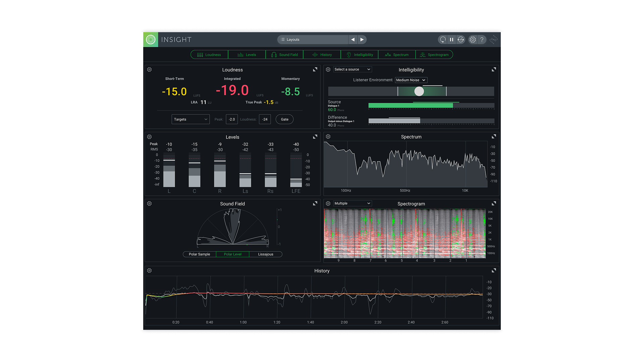Click the reset meters circular arrow icon
Screen dimensions: 644x362
[443, 40]
